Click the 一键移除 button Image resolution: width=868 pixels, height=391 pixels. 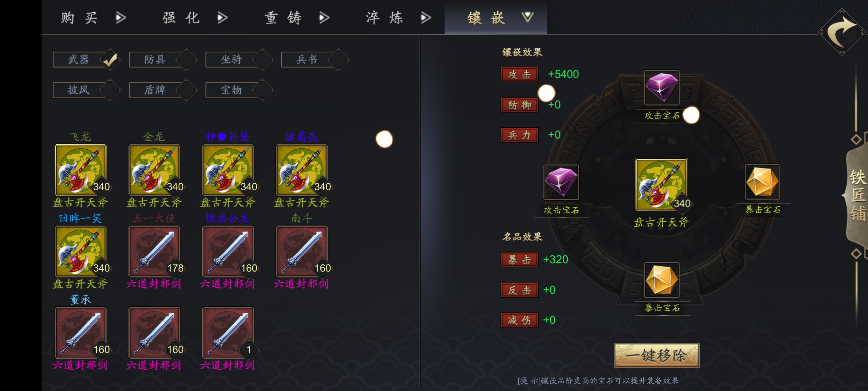pyautogui.click(x=657, y=355)
